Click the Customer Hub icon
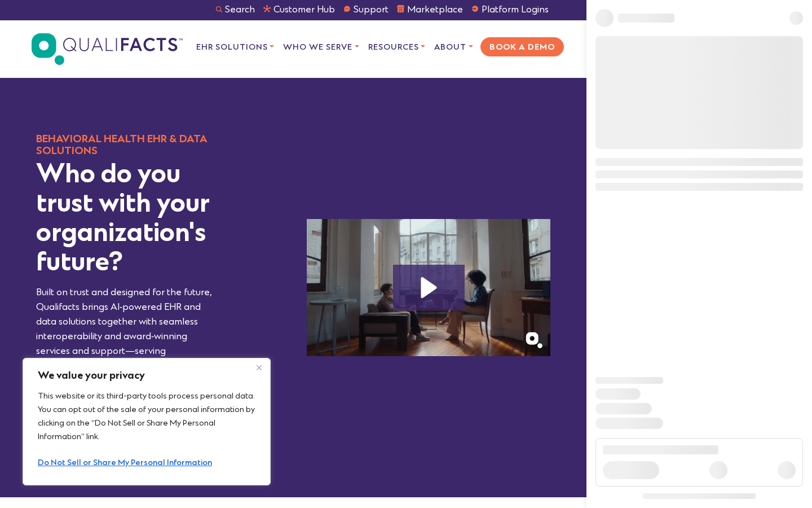Screen dimensions: 812x508 pos(267,9)
